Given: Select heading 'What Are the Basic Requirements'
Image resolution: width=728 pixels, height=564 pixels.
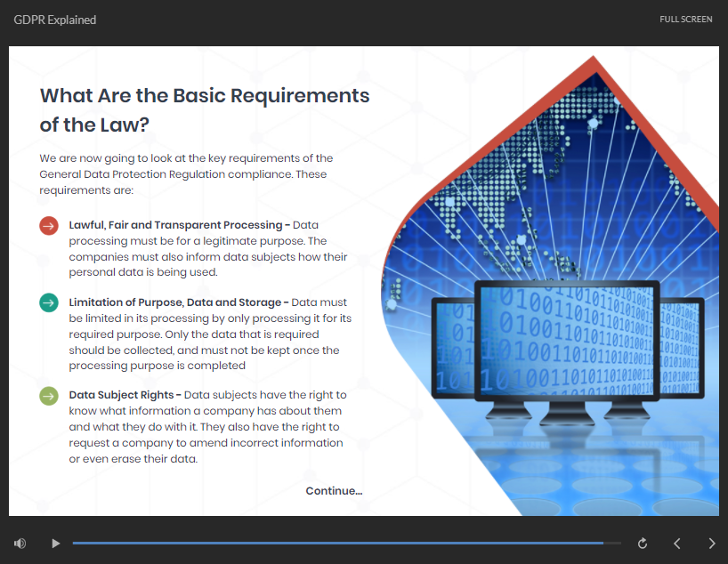Looking at the screenshot, I should (x=205, y=95).
